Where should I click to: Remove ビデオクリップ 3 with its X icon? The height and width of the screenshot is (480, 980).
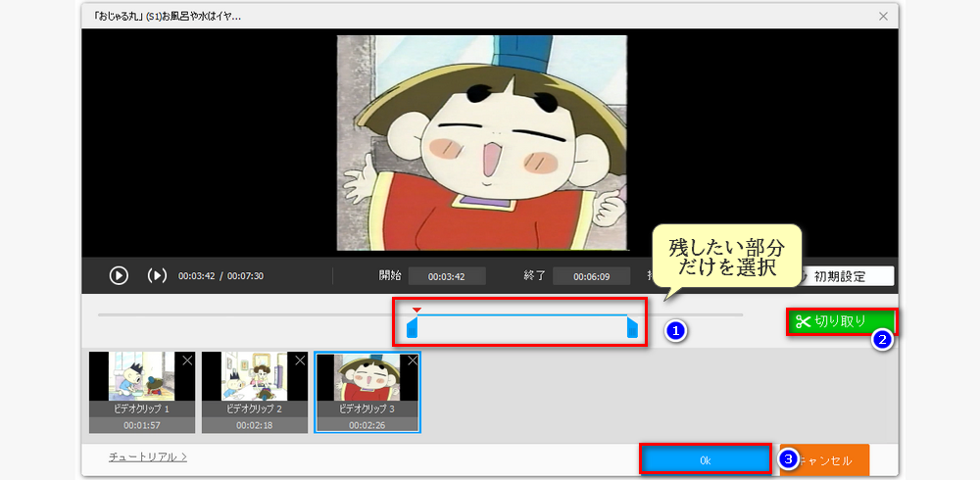point(413,360)
